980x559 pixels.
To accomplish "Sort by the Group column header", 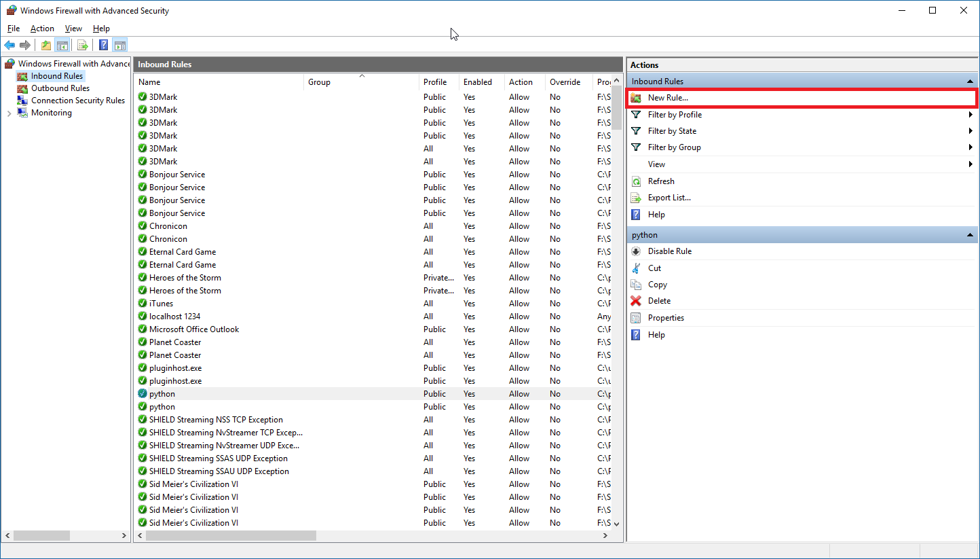I will pyautogui.click(x=361, y=82).
